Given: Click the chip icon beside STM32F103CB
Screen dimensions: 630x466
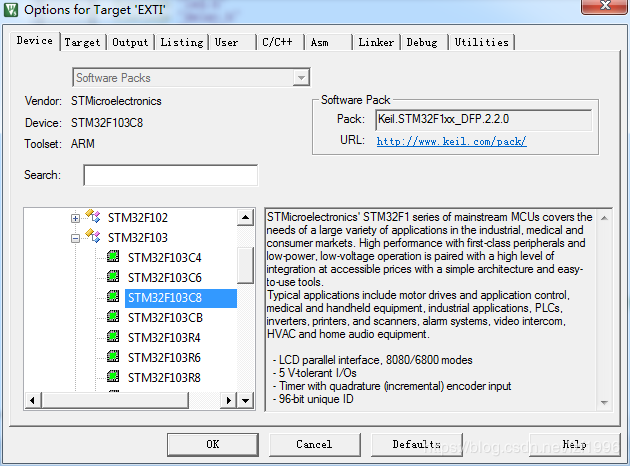Looking at the screenshot, I should coord(113,317).
